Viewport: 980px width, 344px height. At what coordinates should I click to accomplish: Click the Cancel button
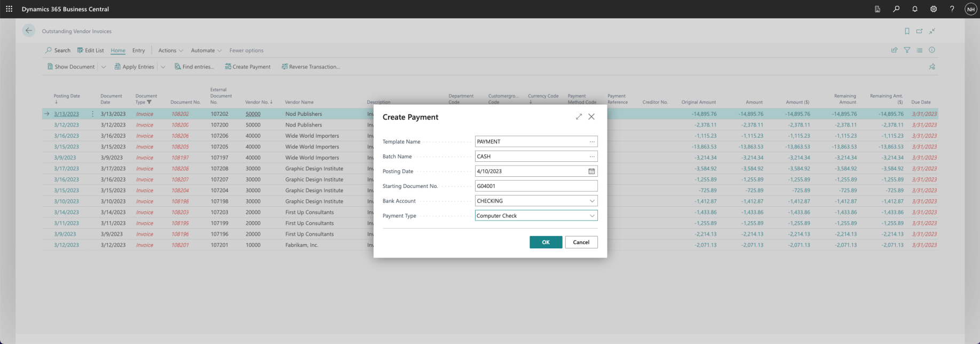[x=581, y=242]
